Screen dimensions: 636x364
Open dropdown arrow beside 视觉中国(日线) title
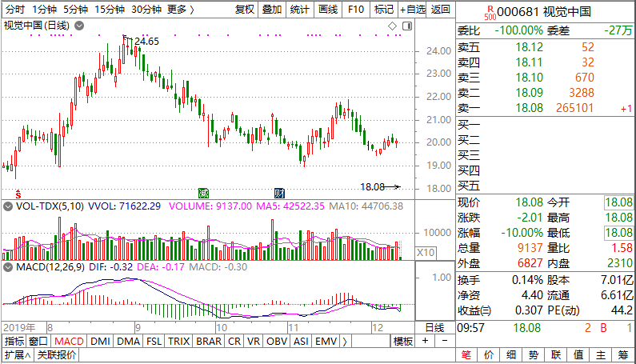(x=78, y=26)
